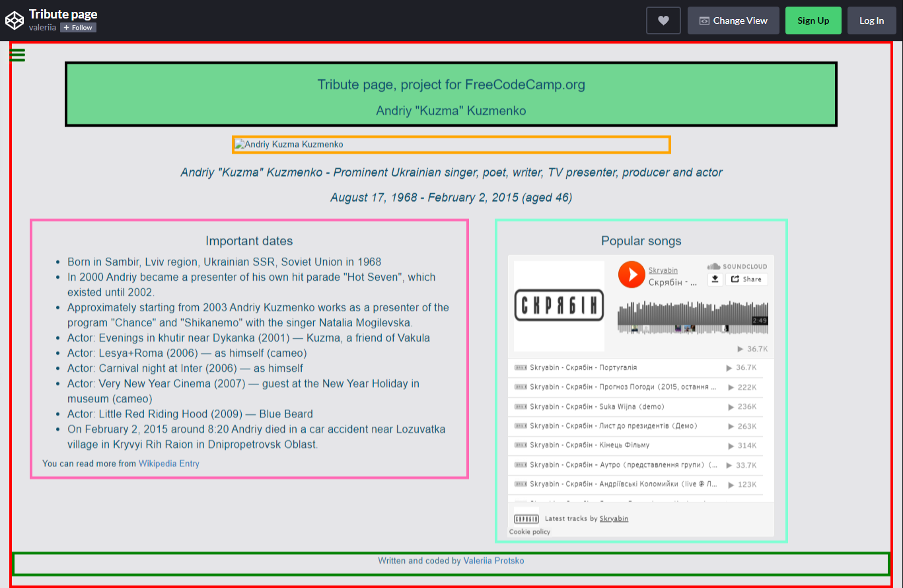Open the green hamburger menu on the page
Image resolution: width=903 pixels, height=588 pixels.
coord(18,55)
